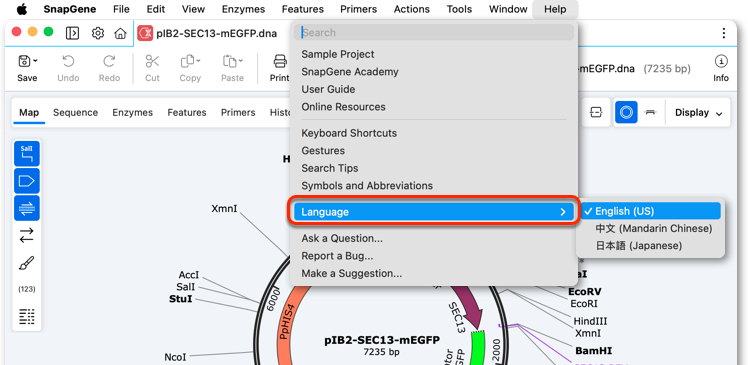Go to the home icon

[120, 33]
